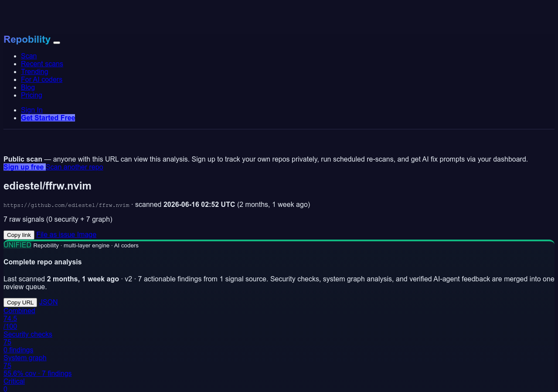Open the Critical count link

coord(14,381)
